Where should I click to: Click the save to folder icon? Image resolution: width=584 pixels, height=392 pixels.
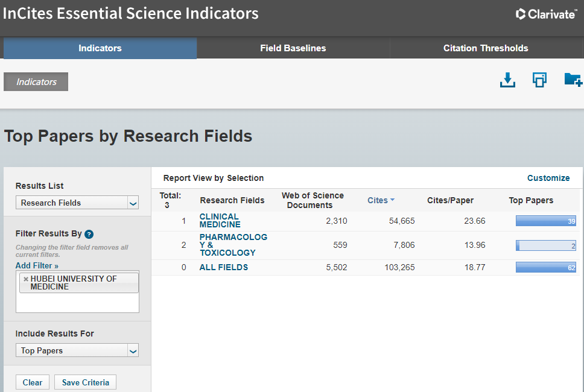572,80
